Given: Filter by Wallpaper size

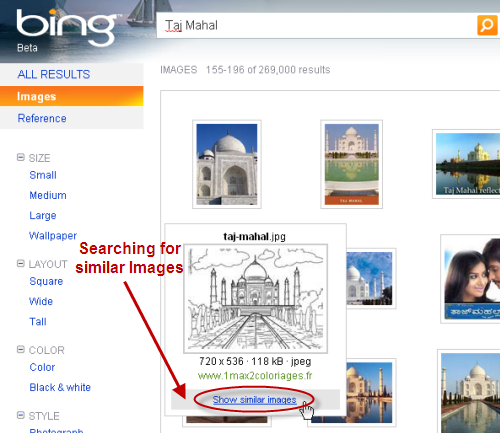Looking at the screenshot, I should tap(53, 236).
